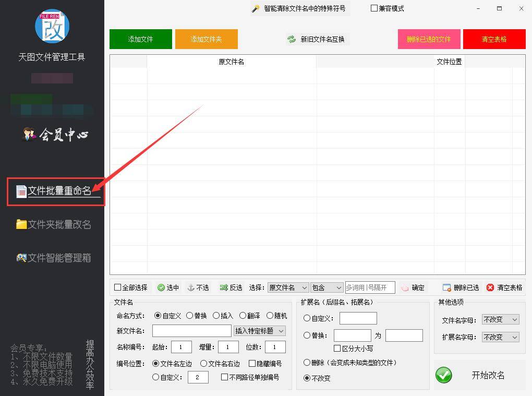Click the extension 自定义 text field
Viewport: 532px width, 396px height.
[x=358, y=318]
